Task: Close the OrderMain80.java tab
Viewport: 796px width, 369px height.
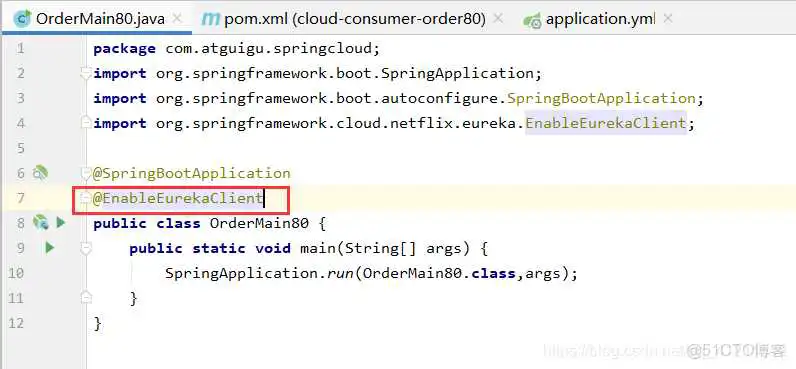Action: pyautogui.click(x=177, y=19)
